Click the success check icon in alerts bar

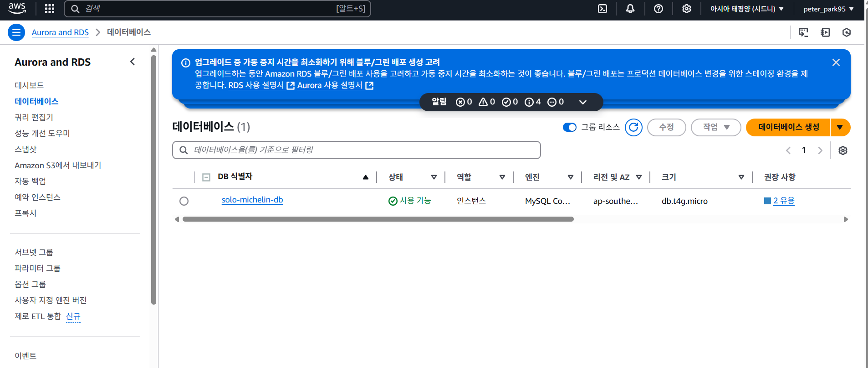[506, 102]
